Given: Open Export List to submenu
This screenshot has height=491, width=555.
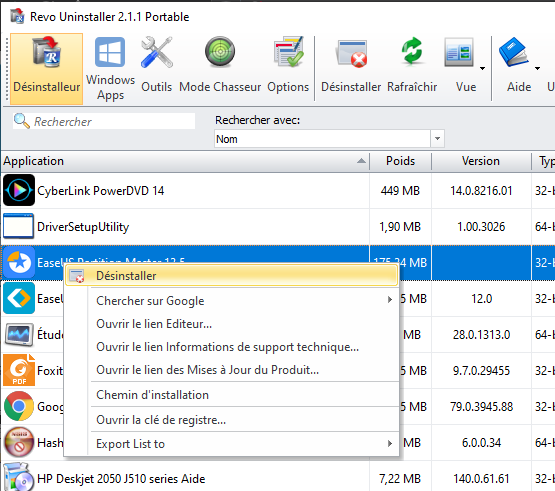Looking at the screenshot, I should point(232,444).
